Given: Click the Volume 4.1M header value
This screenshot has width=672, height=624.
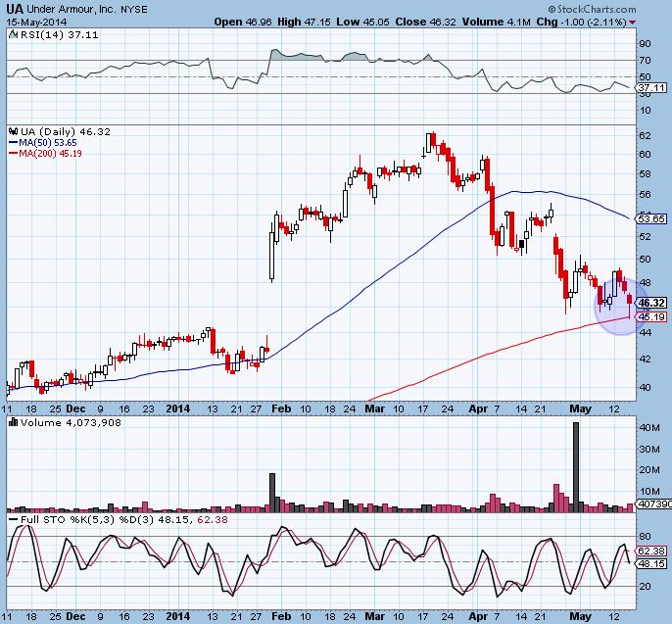Looking at the screenshot, I should [x=496, y=22].
